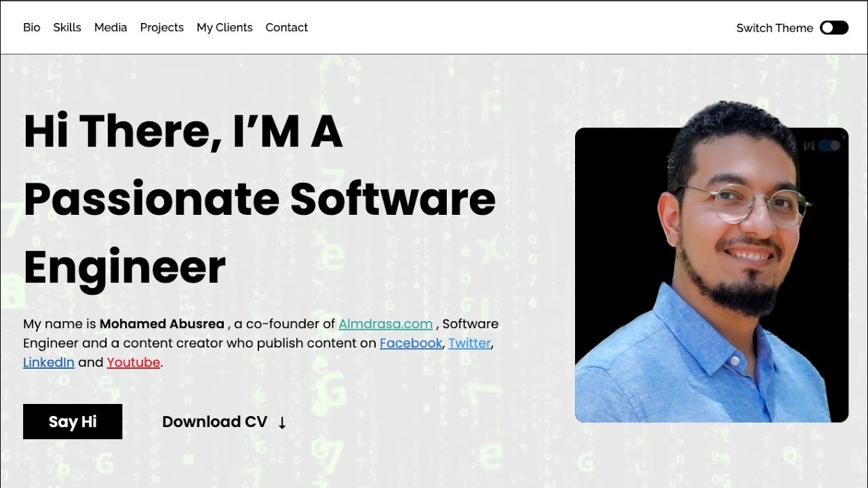Viewport: 868px width, 488px height.
Task: Navigate to Projects
Action: click(x=161, y=28)
